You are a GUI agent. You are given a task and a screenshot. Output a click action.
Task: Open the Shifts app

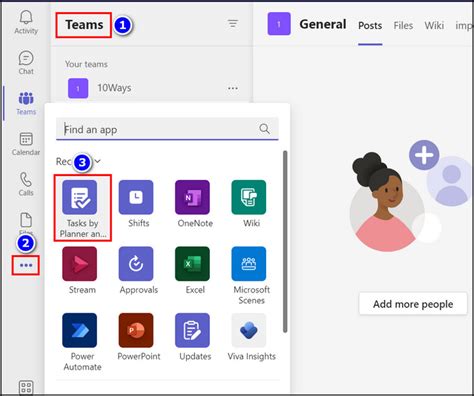[x=136, y=204]
